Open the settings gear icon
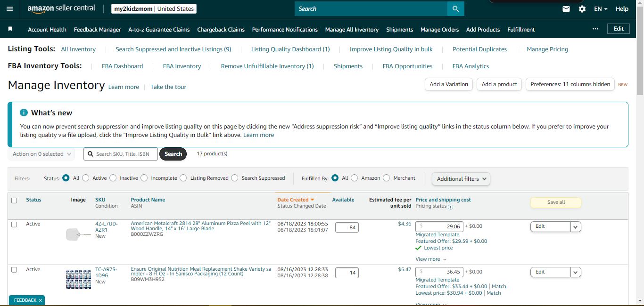Screen dimensions: 644x306 tap(582, 9)
